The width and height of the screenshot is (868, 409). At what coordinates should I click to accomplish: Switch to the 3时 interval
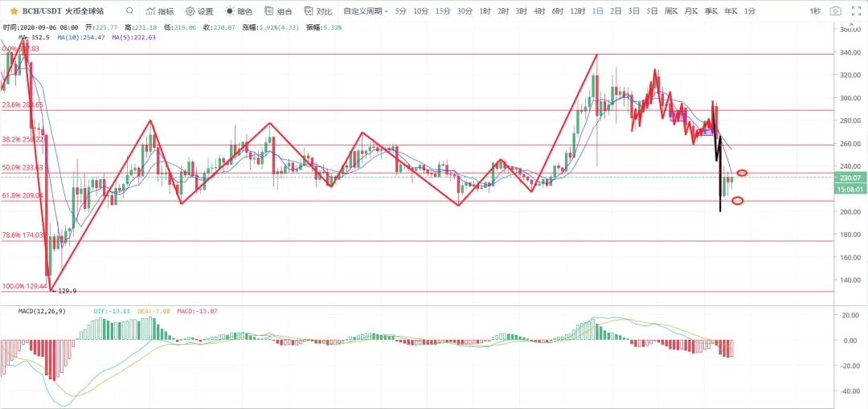tap(521, 11)
